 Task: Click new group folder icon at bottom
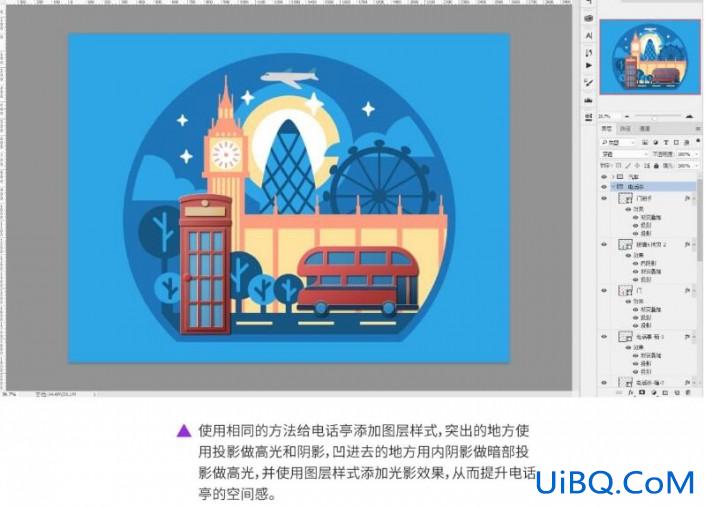click(x=665, y=393)
